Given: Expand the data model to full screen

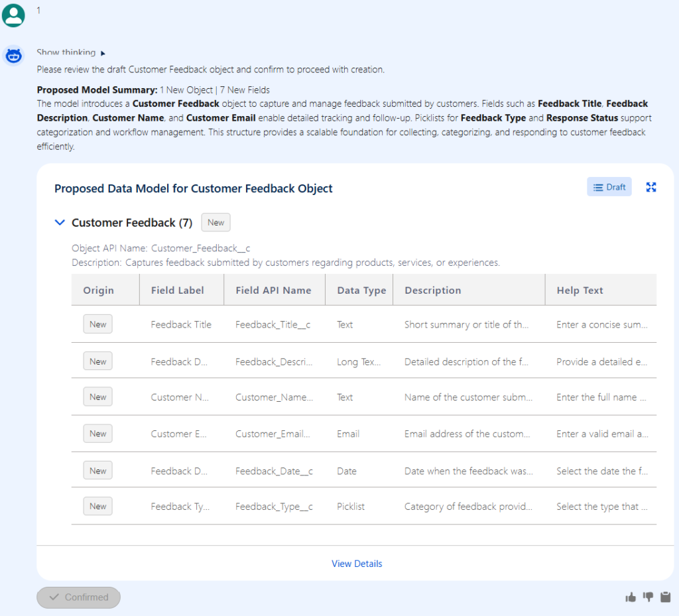Looking at the screenshot, I should click(x=651, y=187).
